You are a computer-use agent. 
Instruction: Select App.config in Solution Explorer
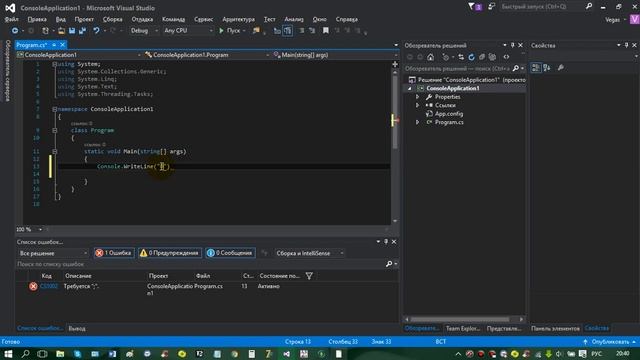(449, 114)
